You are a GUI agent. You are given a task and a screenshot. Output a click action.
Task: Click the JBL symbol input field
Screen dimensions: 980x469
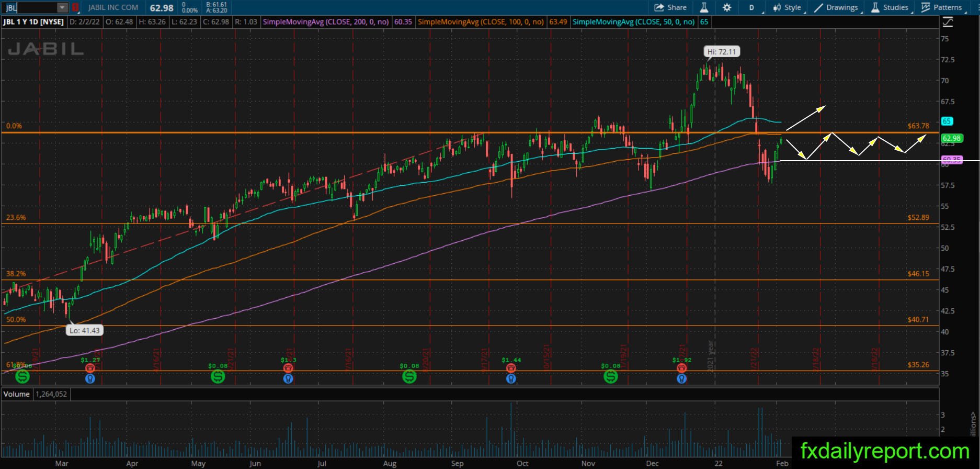(x=30, y=7)
